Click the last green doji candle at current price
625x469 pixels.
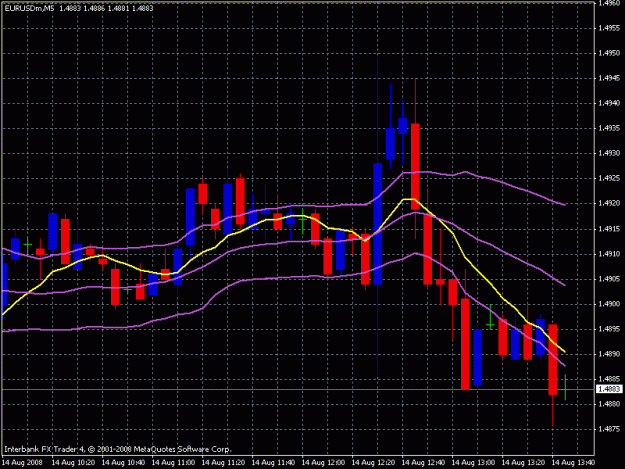565,389
